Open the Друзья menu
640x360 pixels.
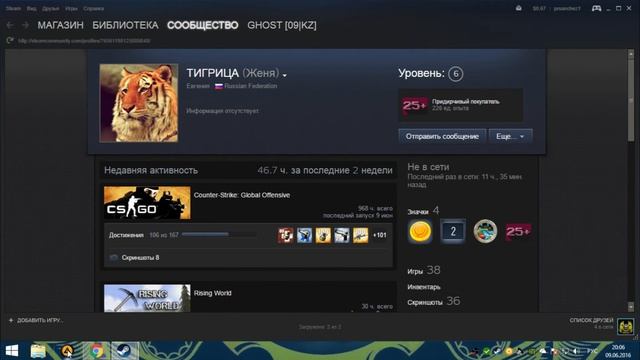click(x=51, y=8)
